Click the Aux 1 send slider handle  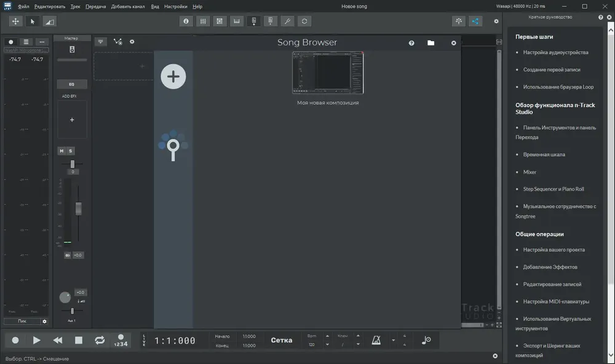click(72, 311)
